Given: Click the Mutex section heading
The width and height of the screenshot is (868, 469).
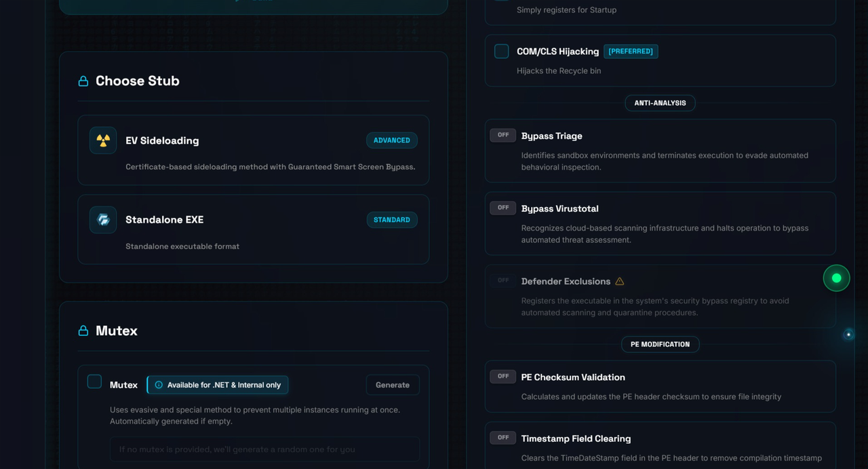Looking at the screenshot, I should (x=117, y=331).
